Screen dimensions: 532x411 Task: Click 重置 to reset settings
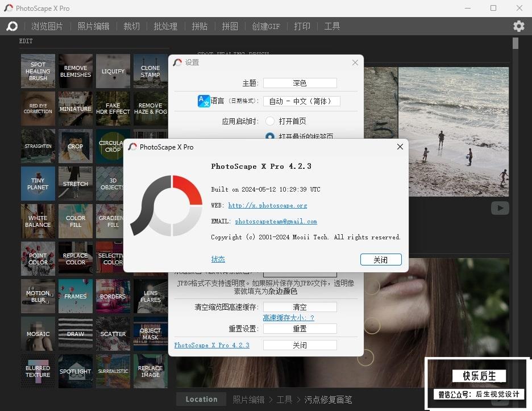[x=300, y=329]
